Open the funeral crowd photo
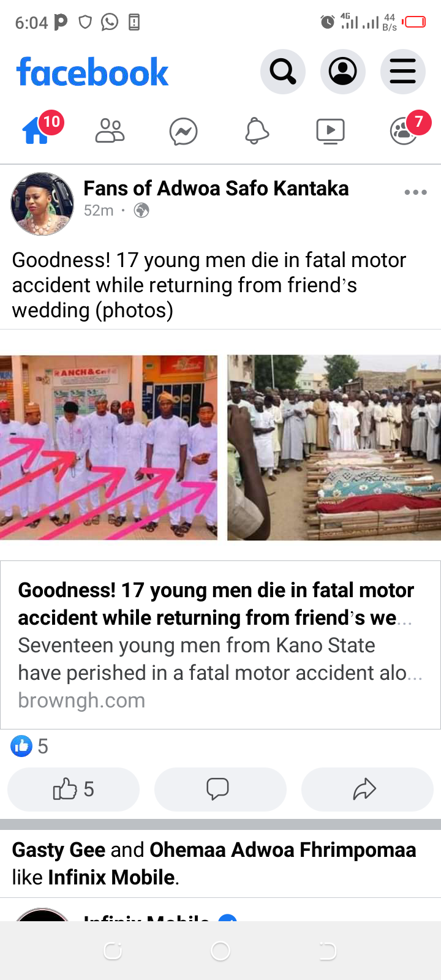Viewport: 441px width, 980px height. (334, 448)
